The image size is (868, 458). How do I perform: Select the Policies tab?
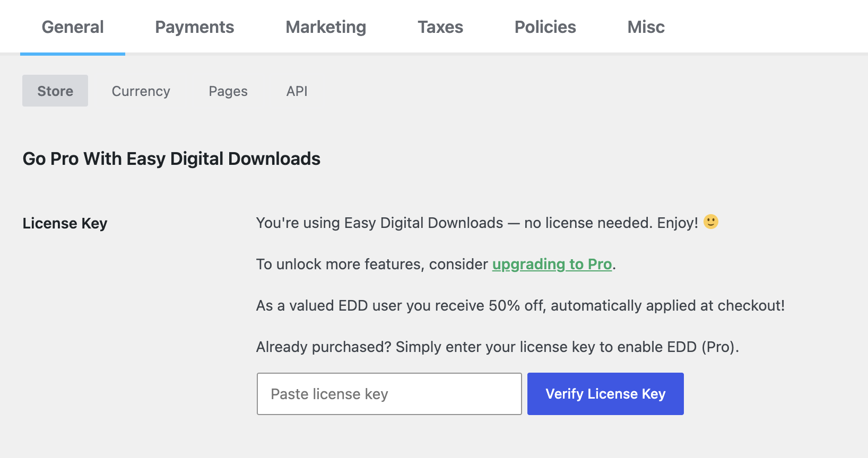[x=545, y=27]
